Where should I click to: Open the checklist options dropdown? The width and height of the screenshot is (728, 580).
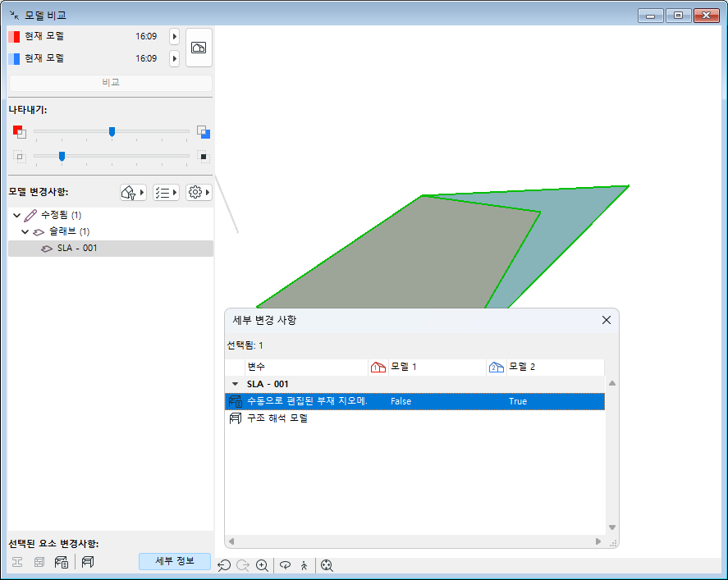click(x=167, y=192)
